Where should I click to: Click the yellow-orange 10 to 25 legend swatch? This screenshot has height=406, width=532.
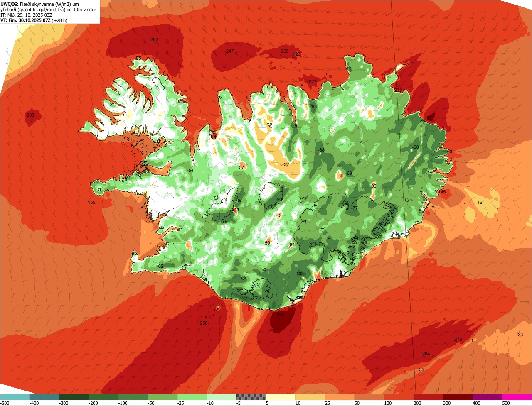click(x=310, y=397)
